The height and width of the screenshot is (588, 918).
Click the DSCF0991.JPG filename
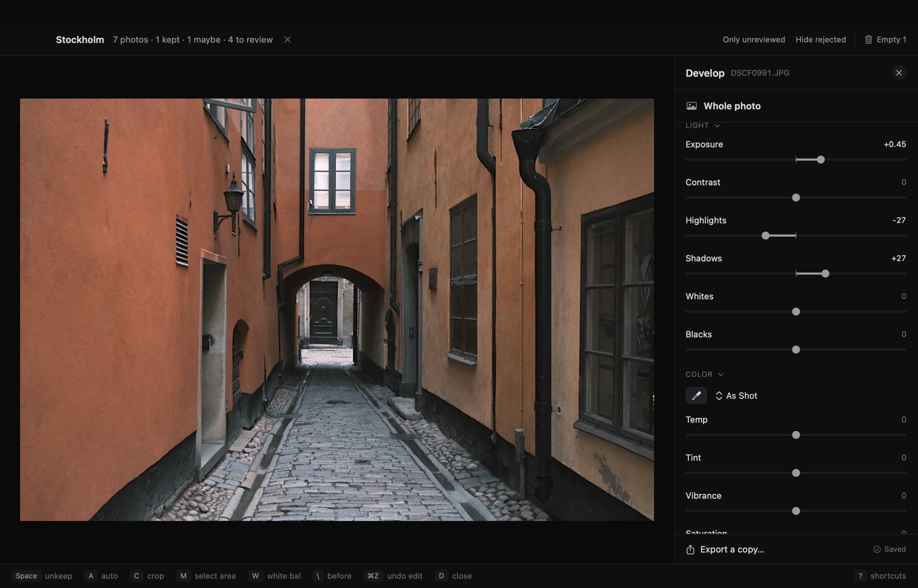(760, 73)
